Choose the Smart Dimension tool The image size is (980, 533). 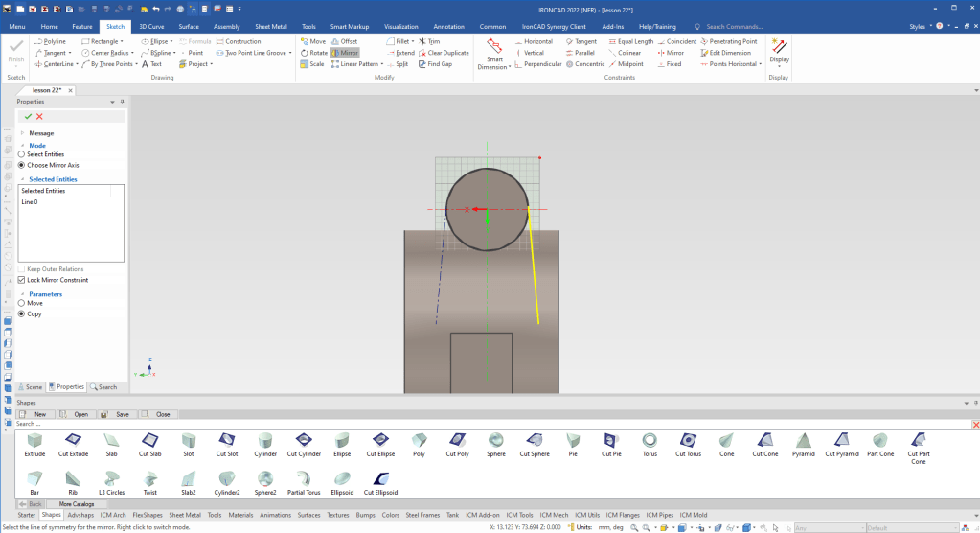pyautogui.click(x=494, y=54)
